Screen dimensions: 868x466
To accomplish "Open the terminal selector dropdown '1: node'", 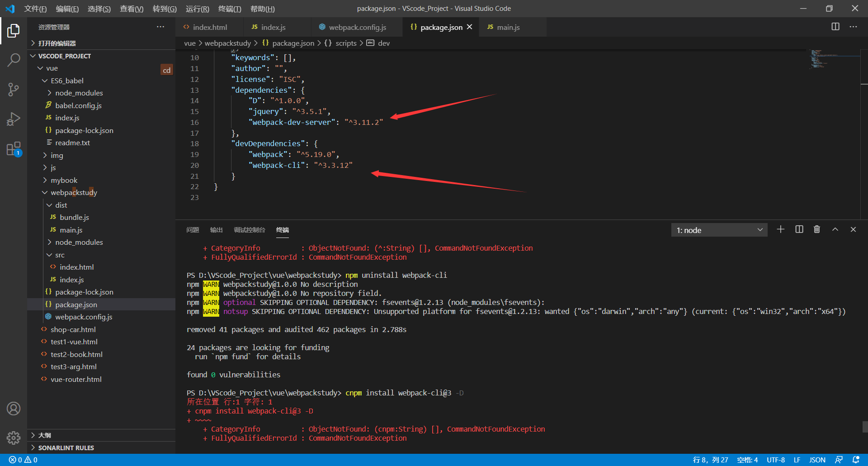I will [x=719, y=230].
